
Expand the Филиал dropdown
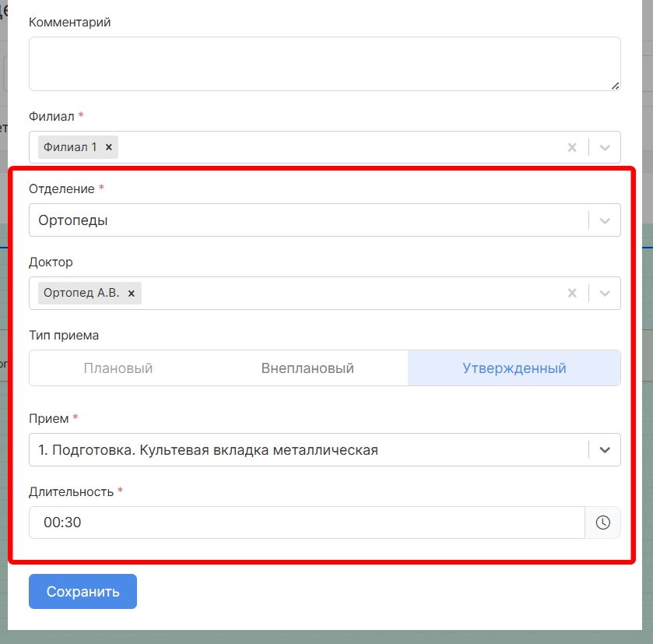pyautogui.click(x=605, y=147)
